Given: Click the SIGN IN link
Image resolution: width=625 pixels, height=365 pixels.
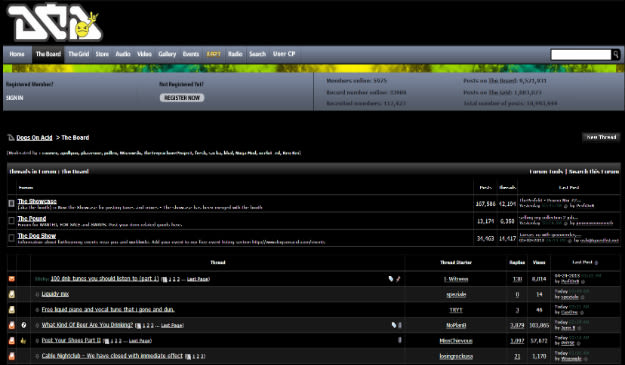Looking at the screenshot, I should pyautogui.click(x=15, y=98).
